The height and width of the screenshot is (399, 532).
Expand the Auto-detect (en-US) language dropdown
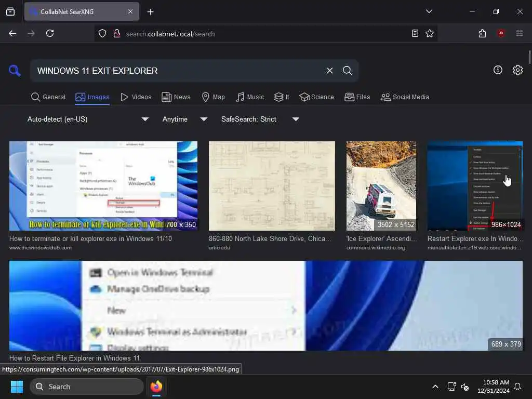(x=88, y=119)
